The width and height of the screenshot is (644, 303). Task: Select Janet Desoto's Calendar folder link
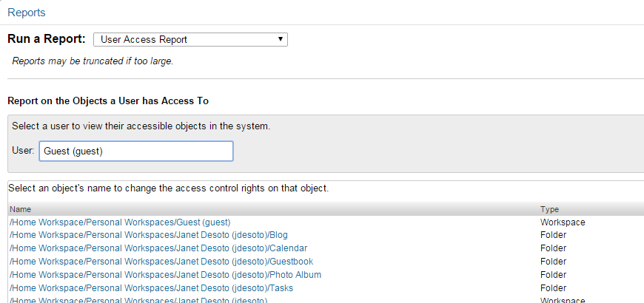158,248
